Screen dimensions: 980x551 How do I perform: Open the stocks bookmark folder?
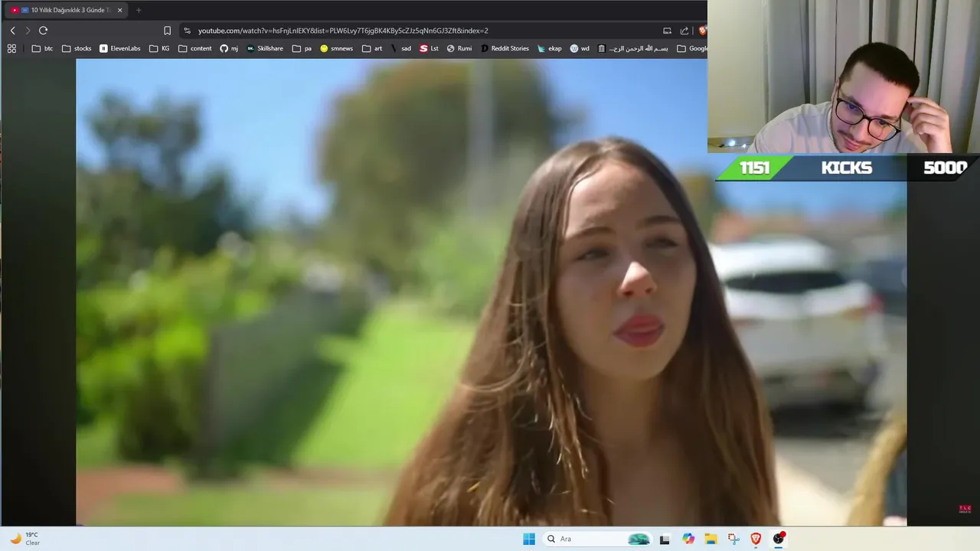pos(77,48)
